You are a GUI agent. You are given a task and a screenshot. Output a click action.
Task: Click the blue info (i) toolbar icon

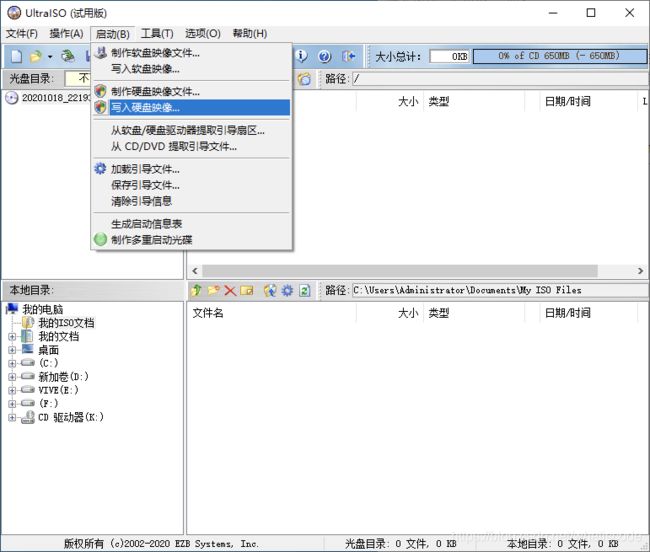pos(301,56)
